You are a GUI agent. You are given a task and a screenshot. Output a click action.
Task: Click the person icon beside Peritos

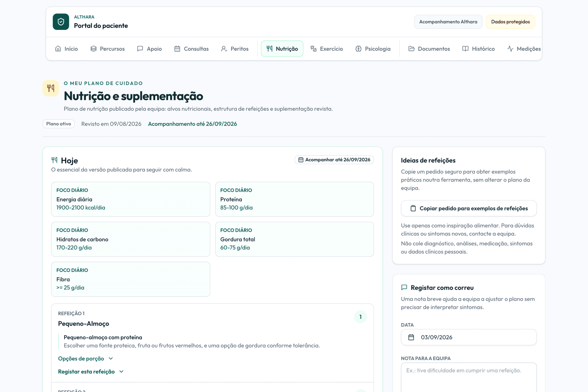pos(224,49)
